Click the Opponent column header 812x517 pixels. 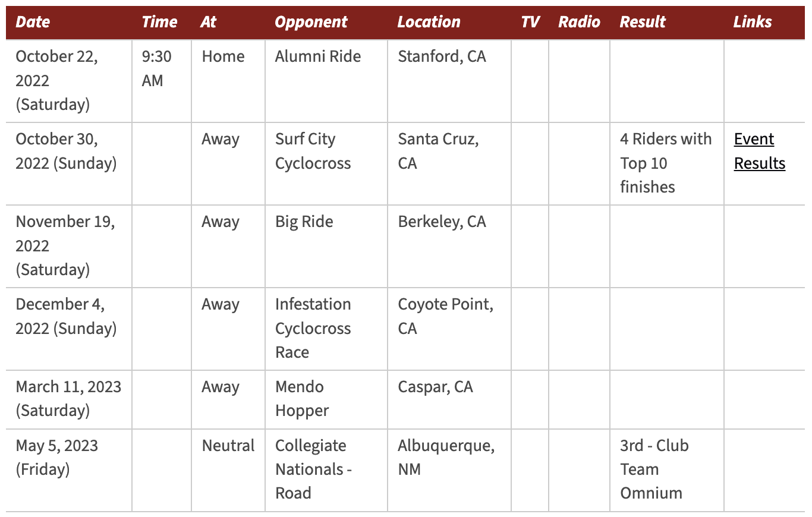pyautogui.click(x=311, y=22)
